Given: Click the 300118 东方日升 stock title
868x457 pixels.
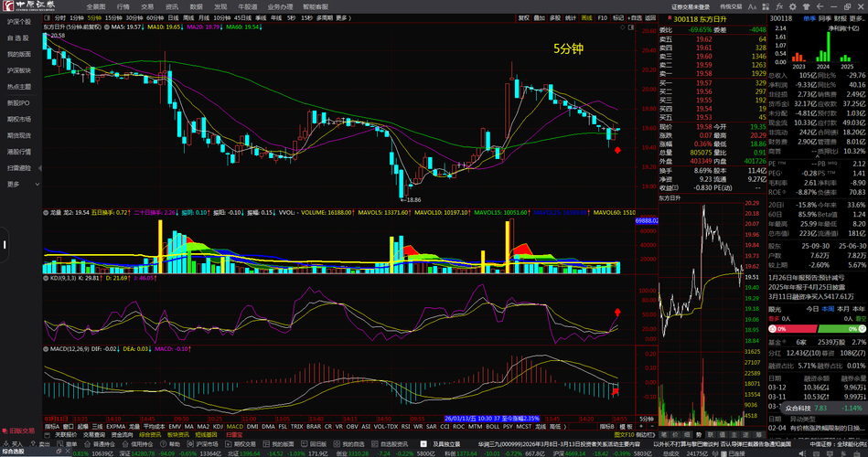Looking at the screenshot, I should (x=699, y=19).
